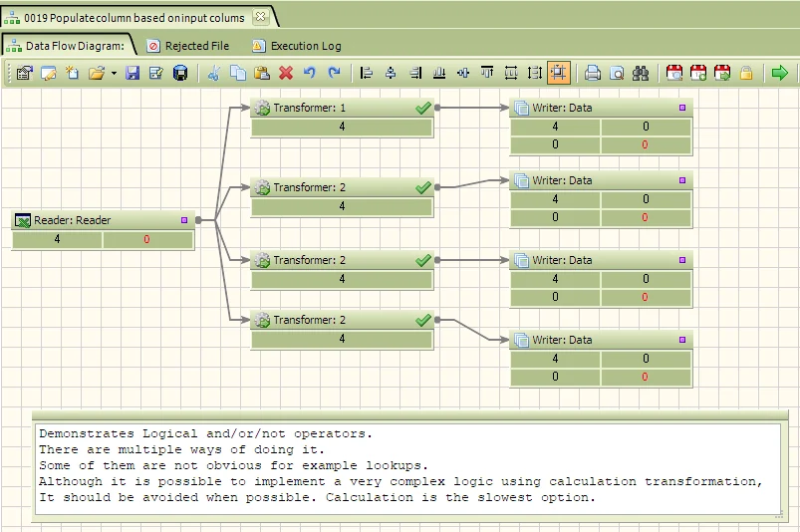Cut selection with the scissors icon
This screenshot has width=800, height=532.
(x=214, y=74)
